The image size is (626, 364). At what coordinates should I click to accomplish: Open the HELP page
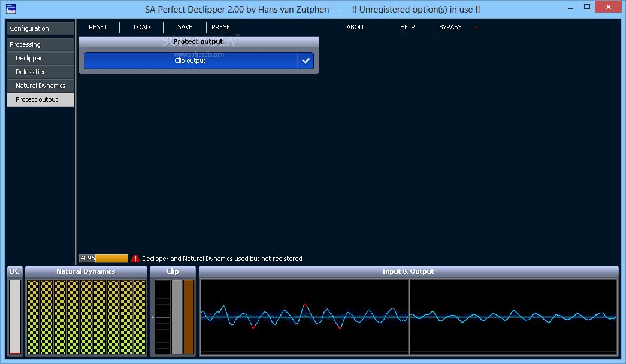click(x=407, y=27)
